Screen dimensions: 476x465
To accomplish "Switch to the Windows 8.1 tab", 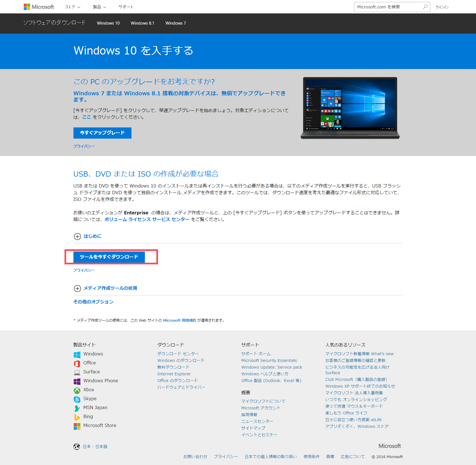I will pos(142,23).
